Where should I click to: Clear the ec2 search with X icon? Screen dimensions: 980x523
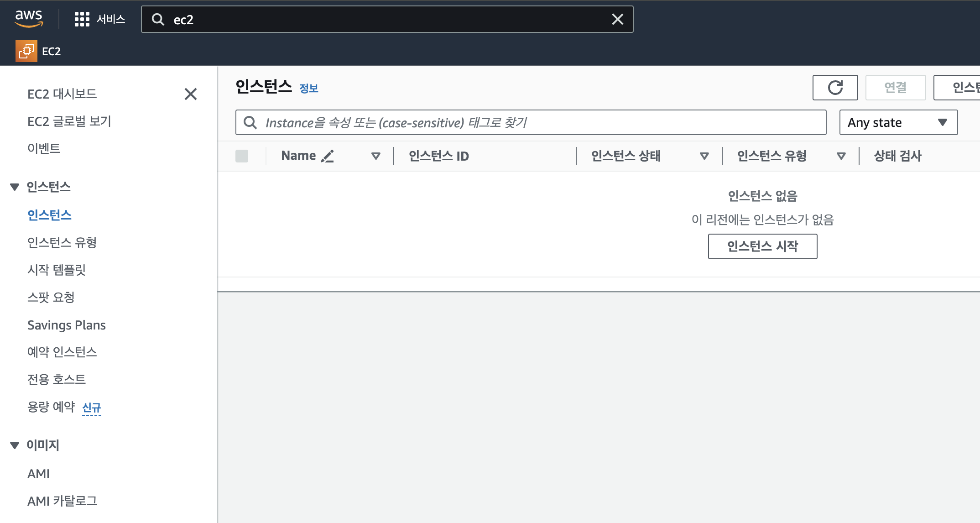pos(617,19)
